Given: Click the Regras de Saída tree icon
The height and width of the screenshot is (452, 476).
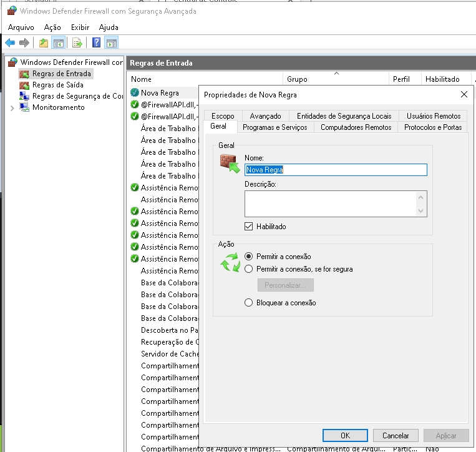Looking at the screenshot, I should [24, 85].
